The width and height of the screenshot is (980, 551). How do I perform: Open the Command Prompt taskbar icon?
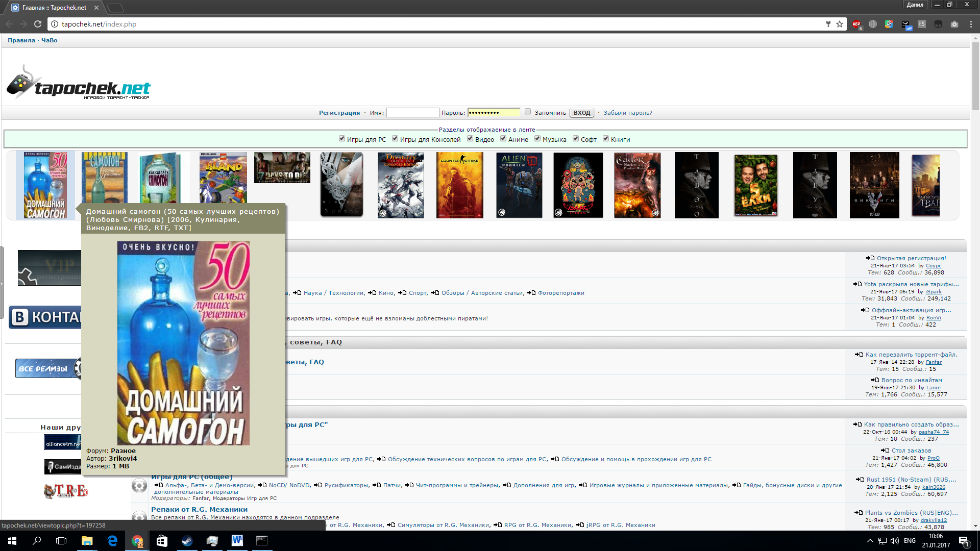coord(262,541)
